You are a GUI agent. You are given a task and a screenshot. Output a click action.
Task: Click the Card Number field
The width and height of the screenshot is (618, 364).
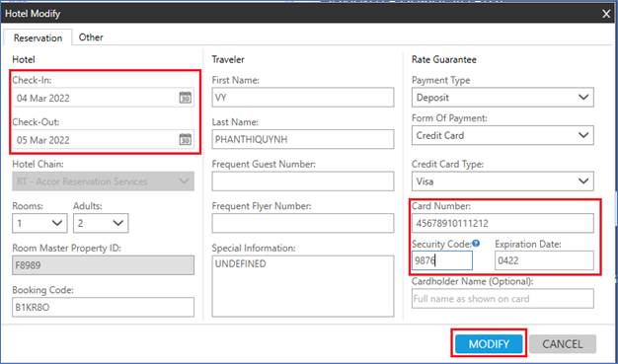[502, 223]
